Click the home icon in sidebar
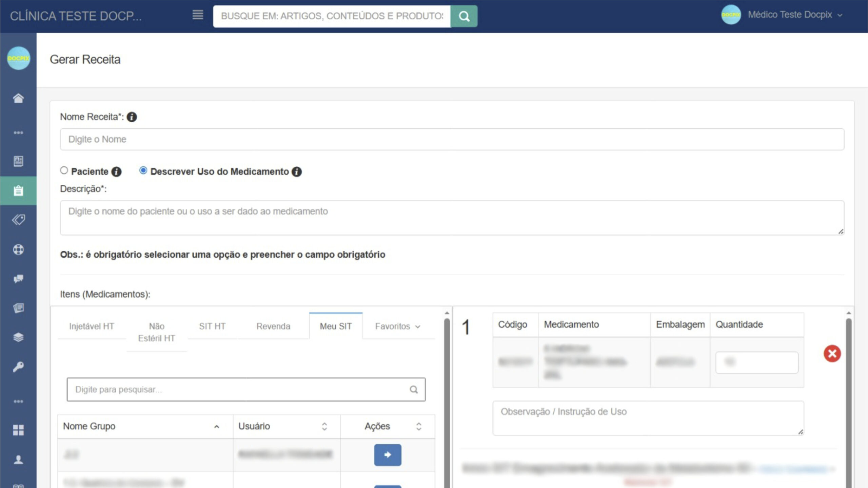Screen dimensions: 868x488 pyautogui.click(x=18, y=98)
